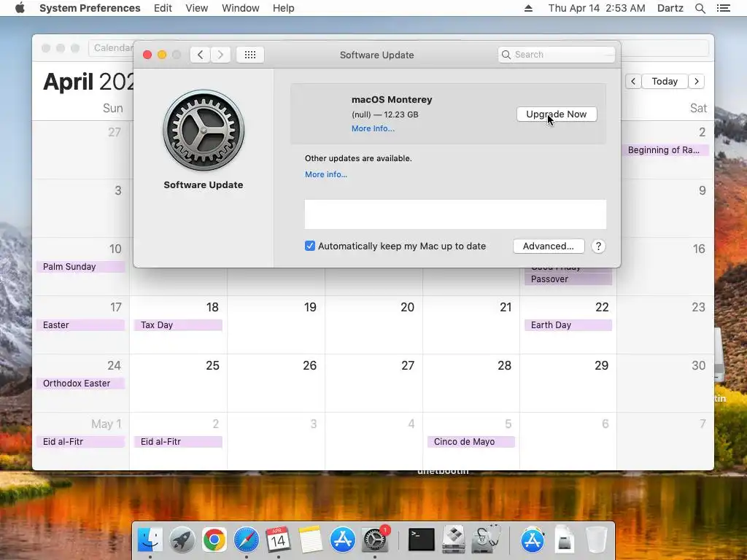
Task: Select the Easter event on the 17th
Action: [80, 325]
